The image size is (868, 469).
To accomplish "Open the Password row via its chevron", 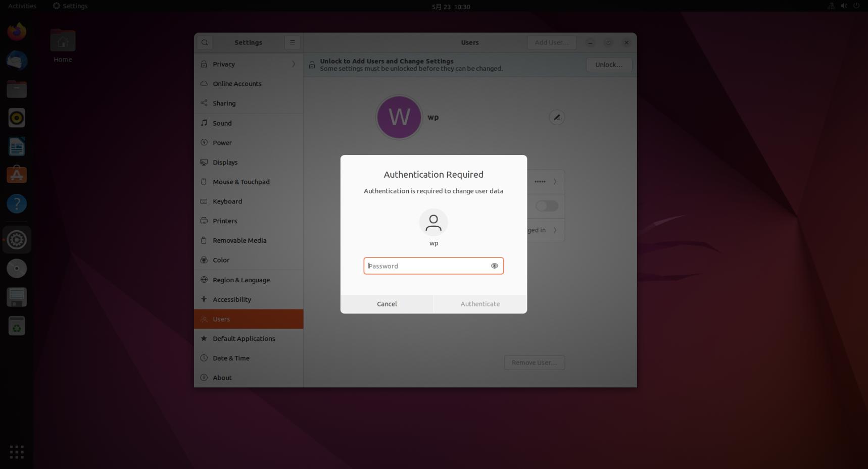I will 555,181.
